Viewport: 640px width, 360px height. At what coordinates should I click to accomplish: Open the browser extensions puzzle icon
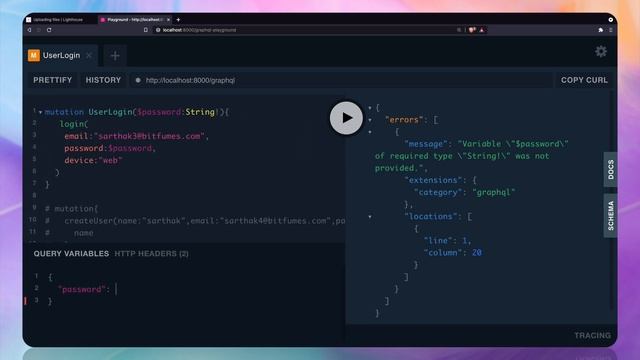pyautogui.click(x=601, y=30)
